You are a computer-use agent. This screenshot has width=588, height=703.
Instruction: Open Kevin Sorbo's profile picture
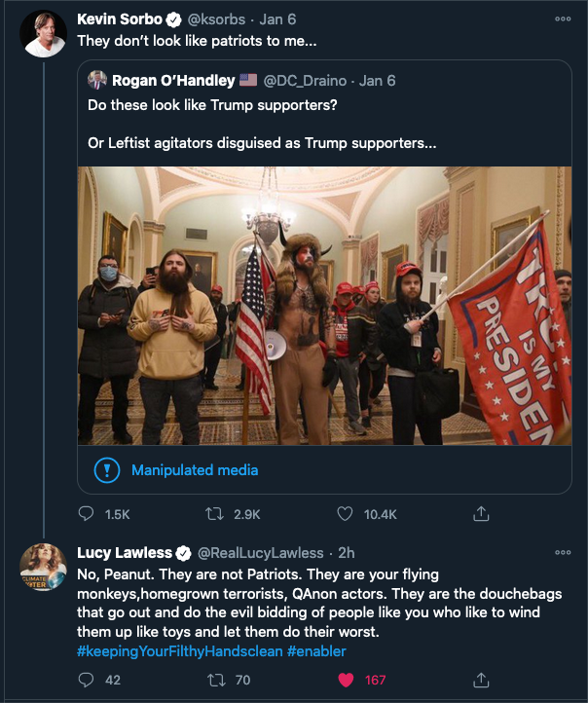pos(44,34)
